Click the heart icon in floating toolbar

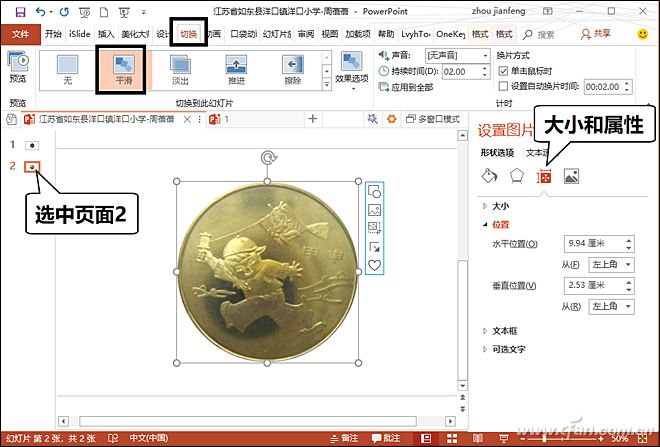tap(374, 265)
